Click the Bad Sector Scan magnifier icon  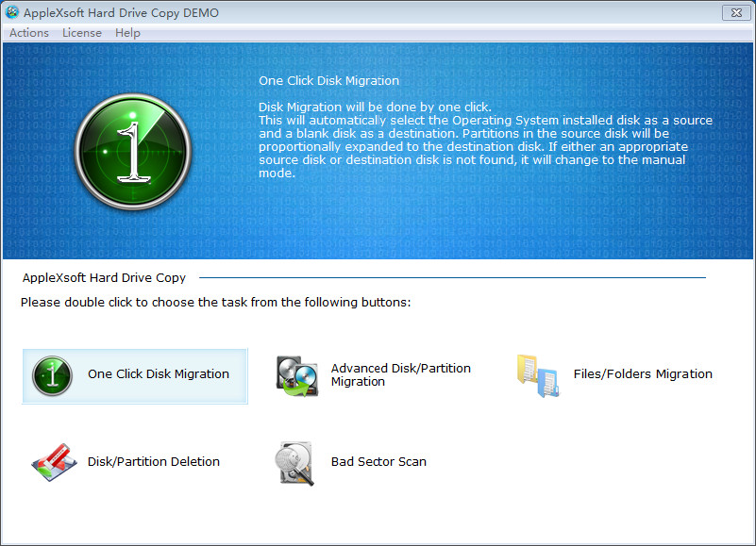(x=295, y=463)
